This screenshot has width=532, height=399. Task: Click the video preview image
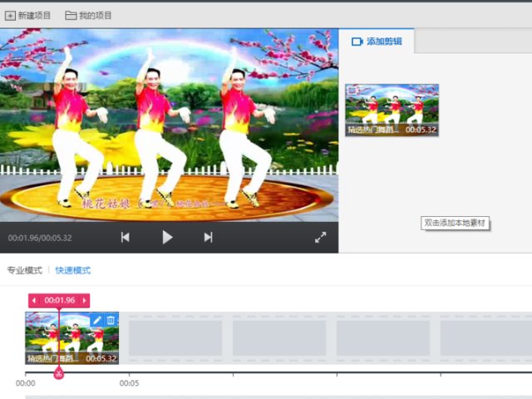tap(169, 125)
